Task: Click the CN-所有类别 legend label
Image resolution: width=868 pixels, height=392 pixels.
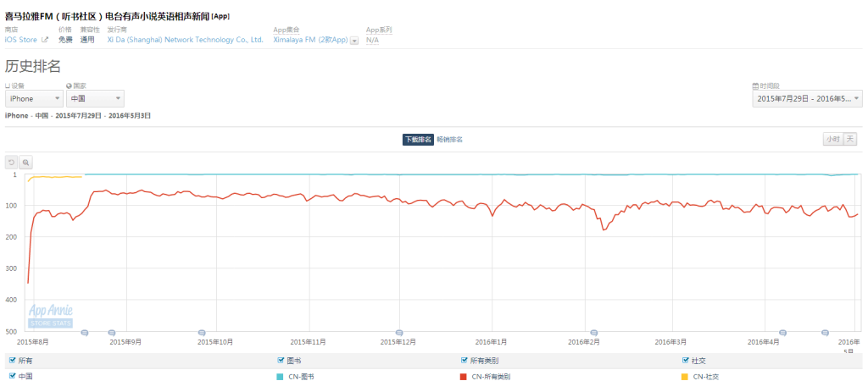Action: click(x=491, y=377)
